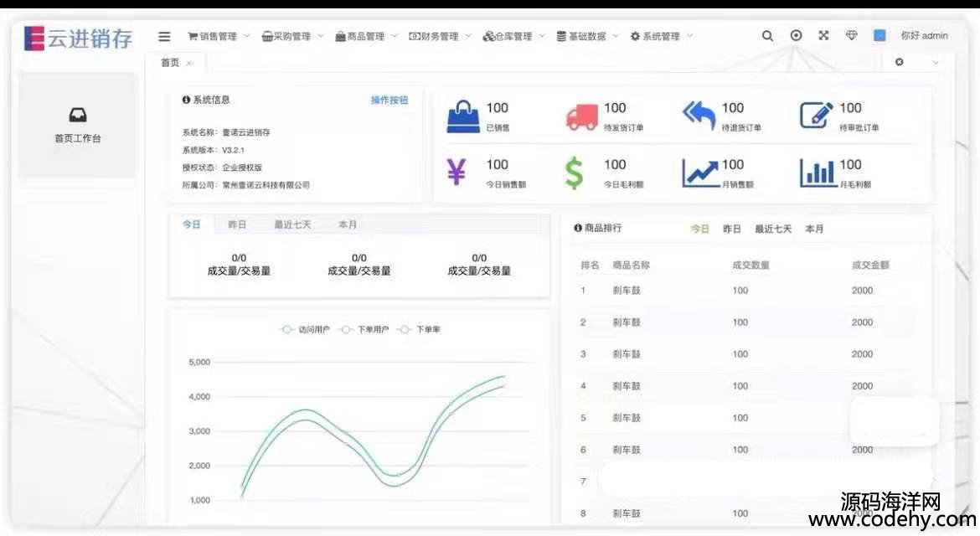
Task: Click the edit pencil 待审批订单 icon
Action: tap(817, 116)
